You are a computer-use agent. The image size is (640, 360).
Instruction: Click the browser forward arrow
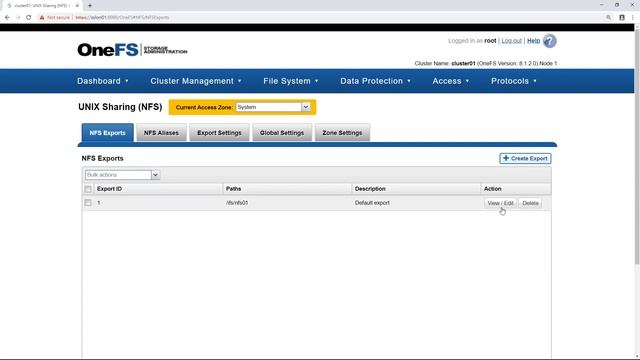pos(18,18)
